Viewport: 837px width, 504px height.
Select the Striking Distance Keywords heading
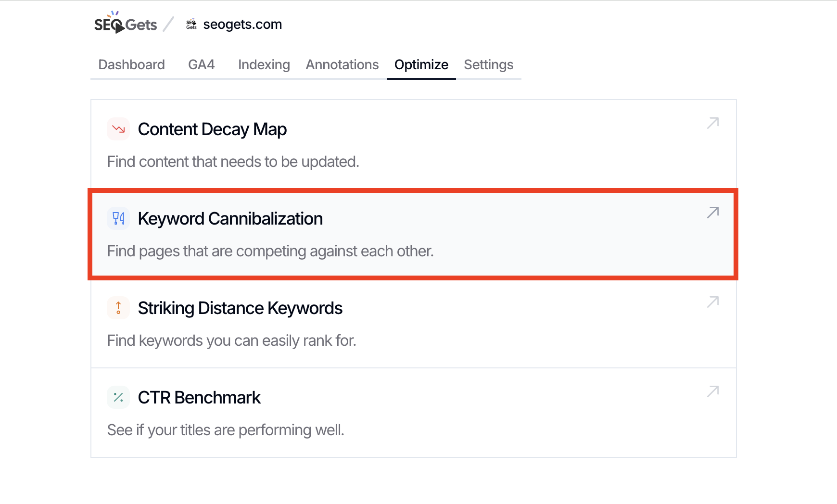click(240, 308)
